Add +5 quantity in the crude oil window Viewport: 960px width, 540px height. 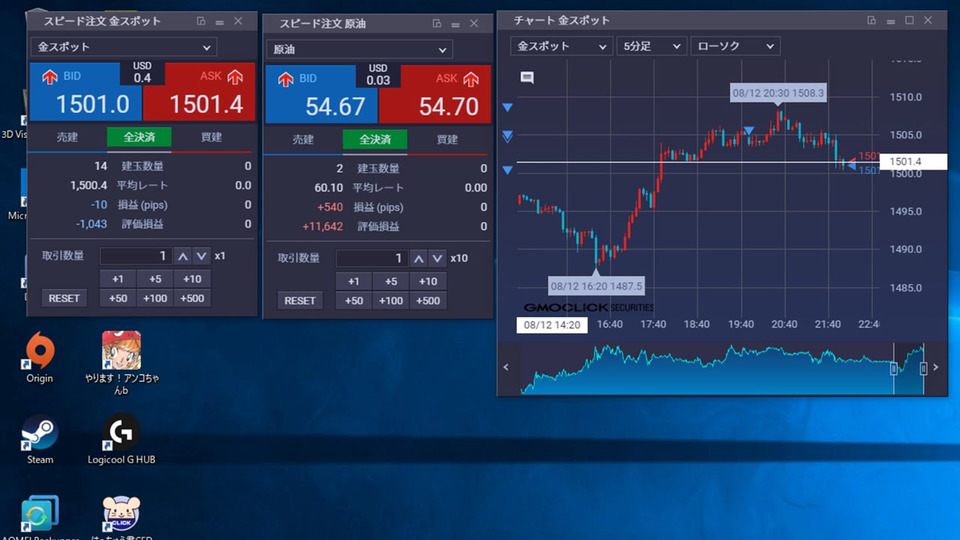[391, 282]
